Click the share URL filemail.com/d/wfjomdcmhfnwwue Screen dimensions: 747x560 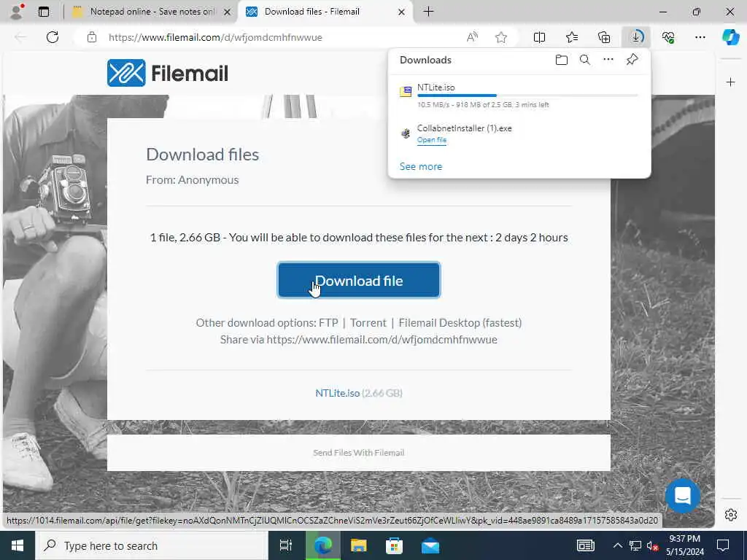[382, 340]
